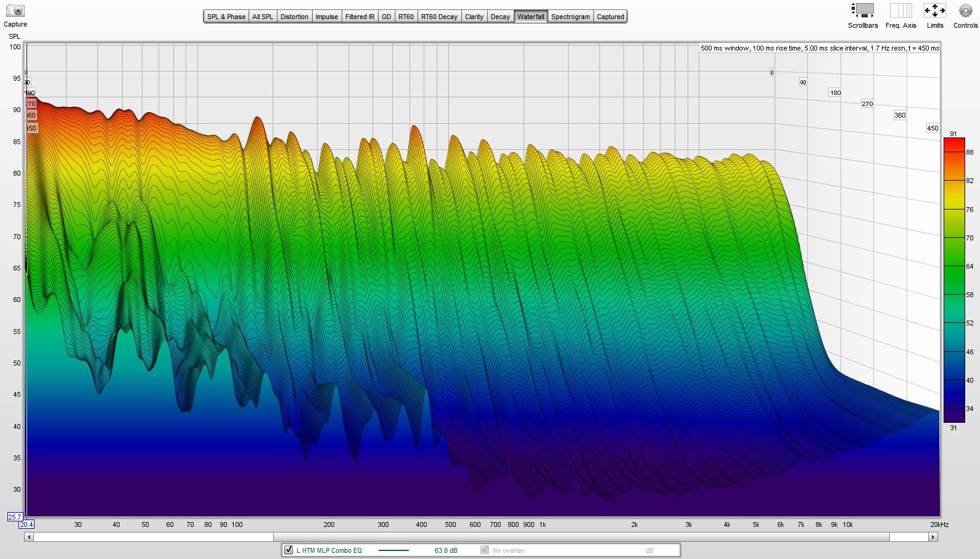Image resolution: width=980 pixels, height=559 pixels.
Task: Click horizontal scrollbar left arrow
Action: point(29,537)
